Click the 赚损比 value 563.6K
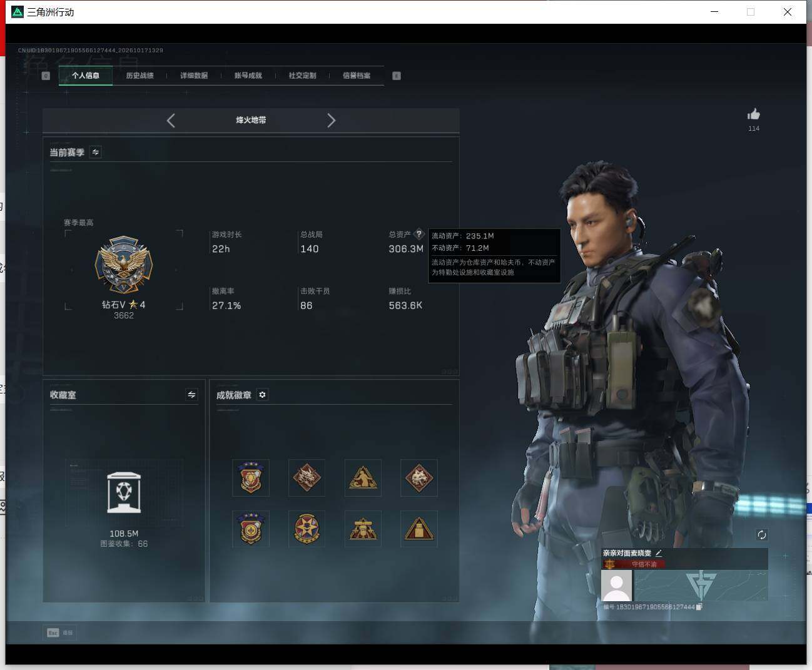The image size is (812, 670). click(405, 305)
